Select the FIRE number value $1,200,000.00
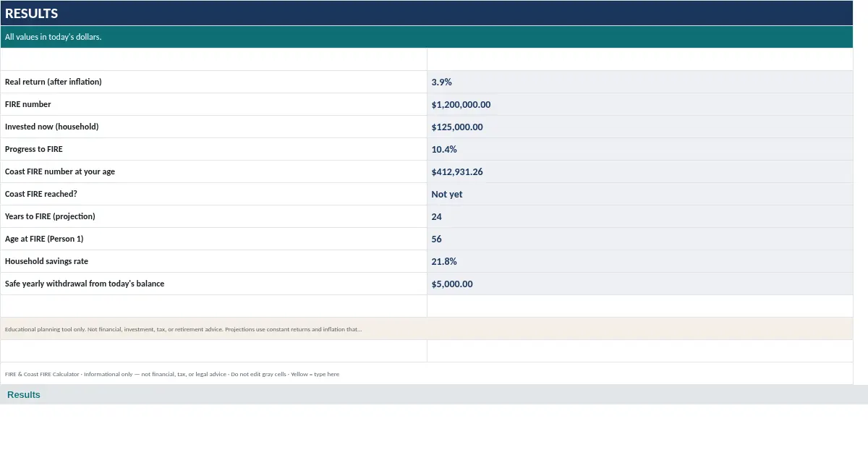 [x=640, y=104]
